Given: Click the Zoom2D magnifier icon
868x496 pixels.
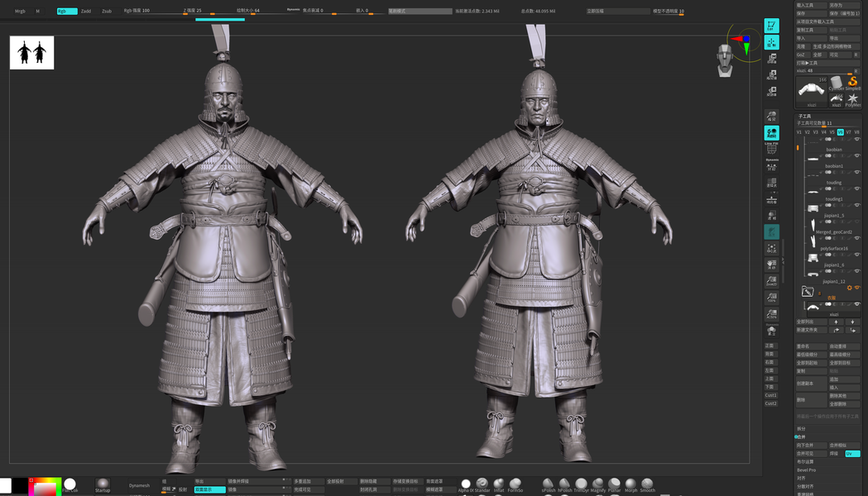Looking at the screenshot, I should [771, 282].
